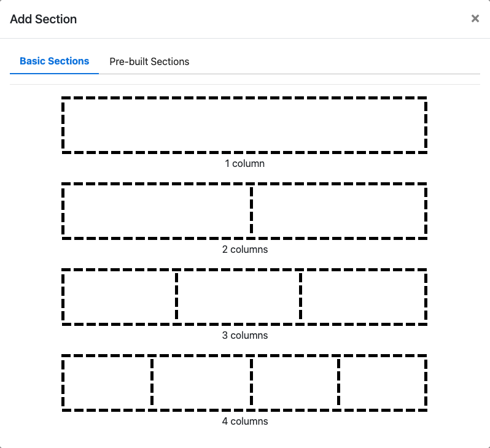Image resolution: width=490 pixels, height=448 pixels.
Task: Click second cell of the 4 columns layout
Action: [201, 382]
